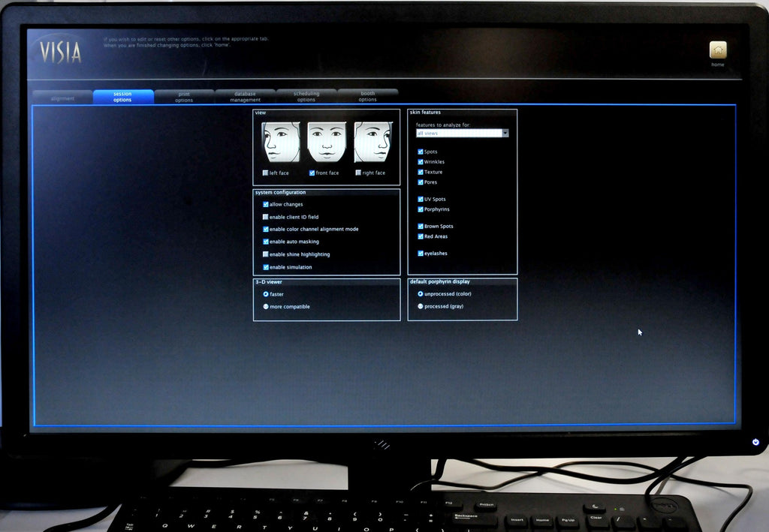Uncheck the Spots skin feature
Screen dimensions: 769x532
pyautogui.click(x=420, y=151)
